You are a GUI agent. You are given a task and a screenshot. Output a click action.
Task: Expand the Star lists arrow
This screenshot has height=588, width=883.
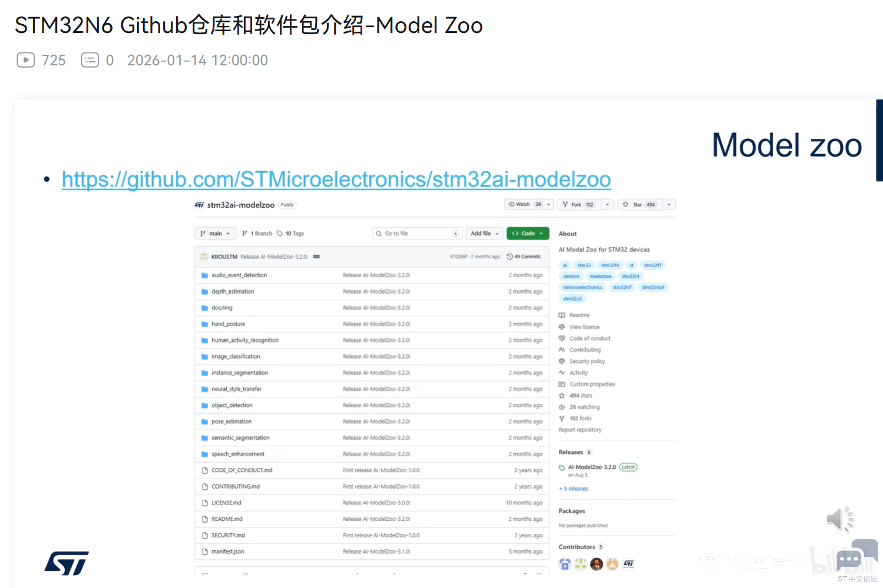[669, 205]
